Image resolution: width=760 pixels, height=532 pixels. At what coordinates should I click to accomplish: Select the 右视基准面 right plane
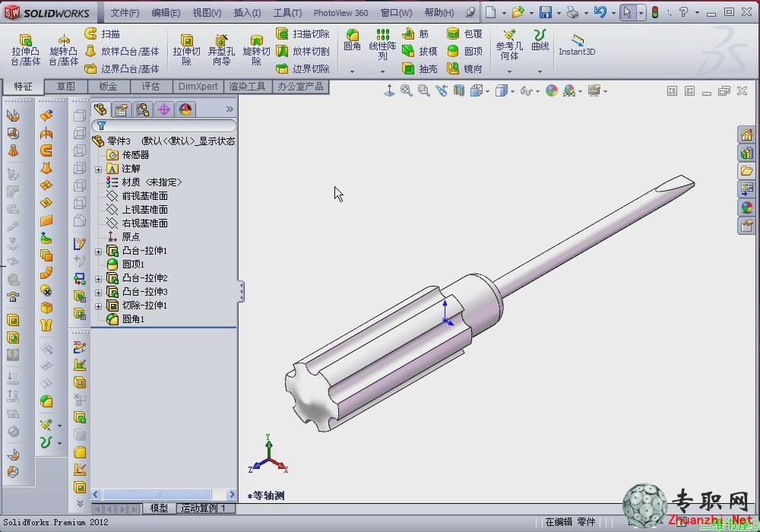point(137,223)
